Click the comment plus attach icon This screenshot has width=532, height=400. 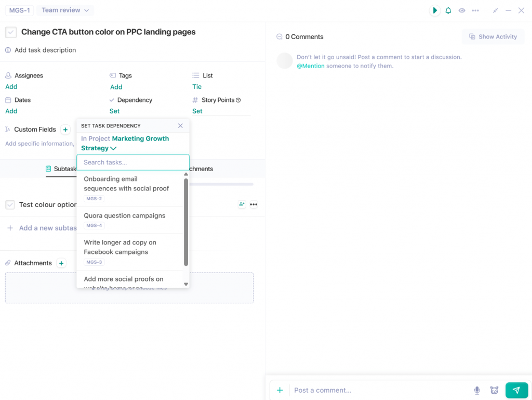click(280, 390)
